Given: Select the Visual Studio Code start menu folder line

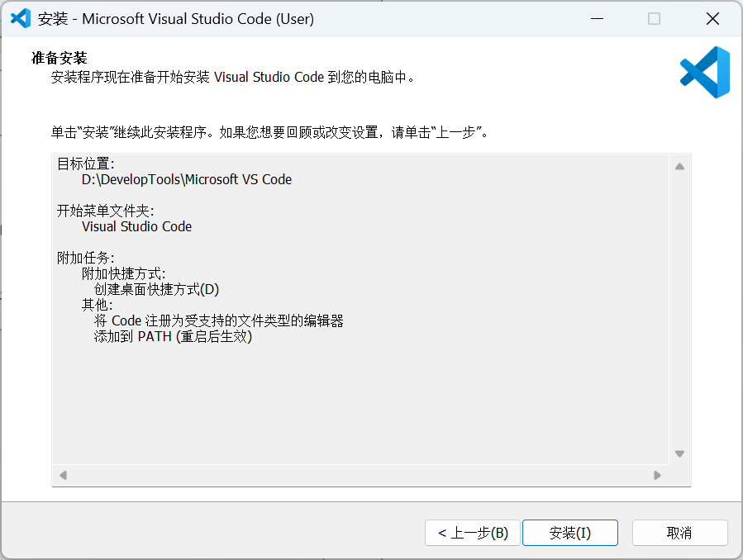Looking at the screenshot, I should click(x=136, y=226).
